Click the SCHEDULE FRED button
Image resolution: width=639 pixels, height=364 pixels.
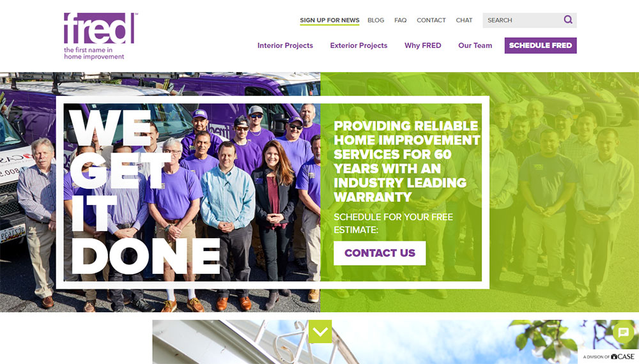click(541, 45)
